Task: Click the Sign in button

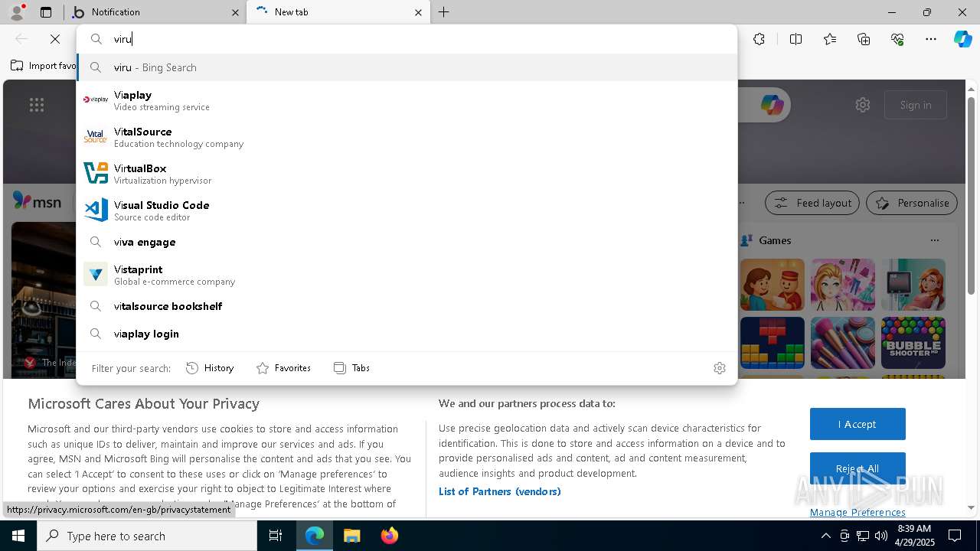Action: coord(916,105)
